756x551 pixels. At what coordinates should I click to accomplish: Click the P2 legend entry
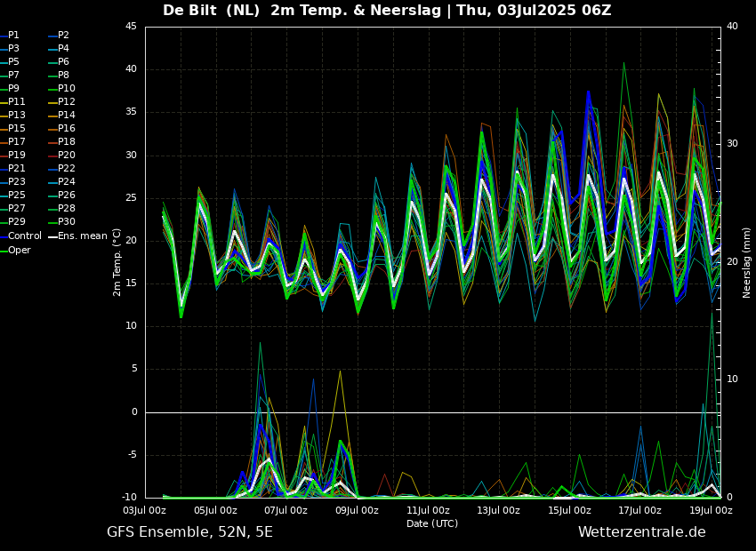[x=63, y=36]
